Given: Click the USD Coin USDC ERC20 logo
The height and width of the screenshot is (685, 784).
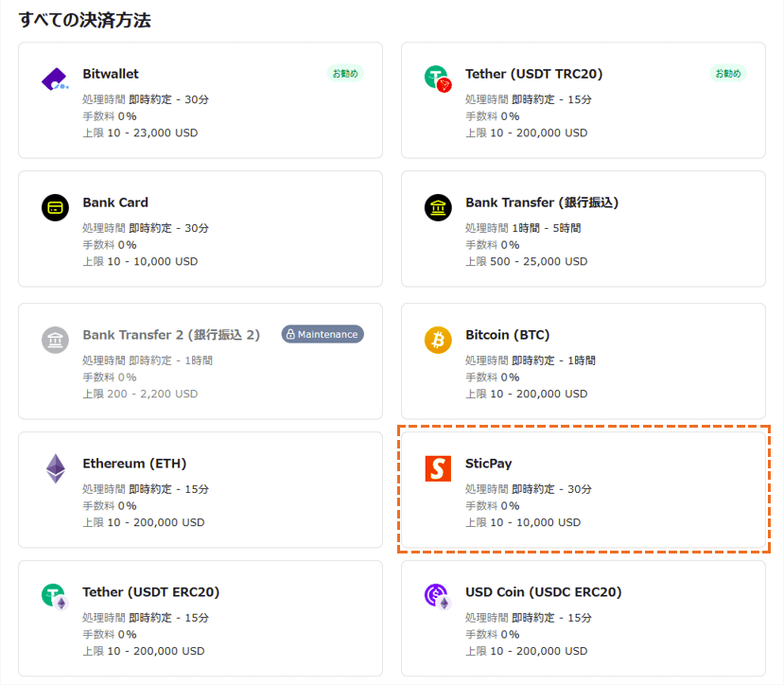Looking at the screenshot, I should point(438,597).
